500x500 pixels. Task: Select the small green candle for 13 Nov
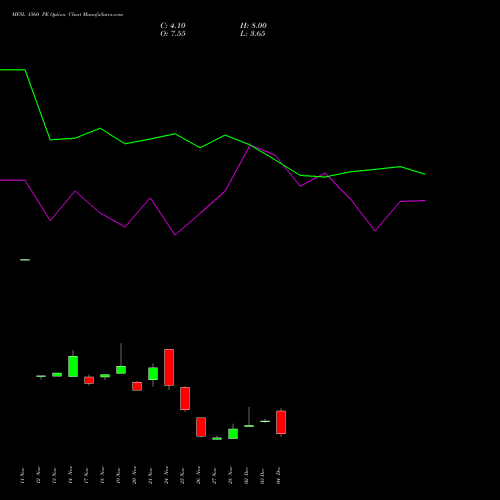(x=57, y=375)
